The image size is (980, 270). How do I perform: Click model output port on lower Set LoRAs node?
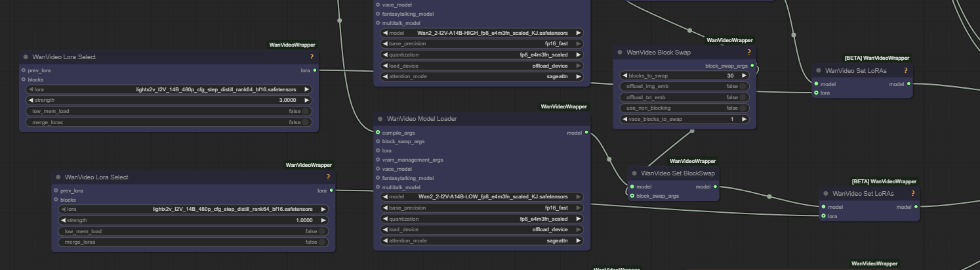916,207
